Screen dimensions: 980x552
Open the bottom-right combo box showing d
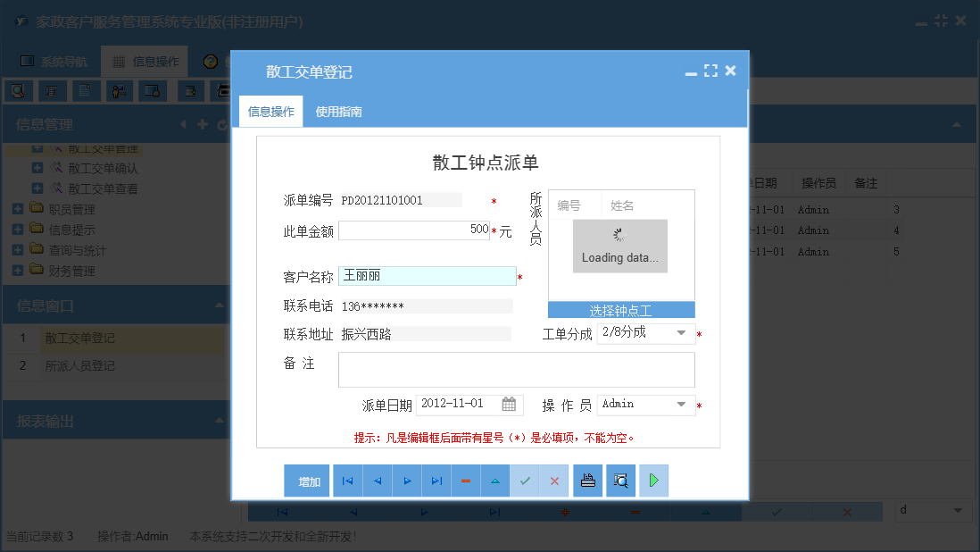959,511
